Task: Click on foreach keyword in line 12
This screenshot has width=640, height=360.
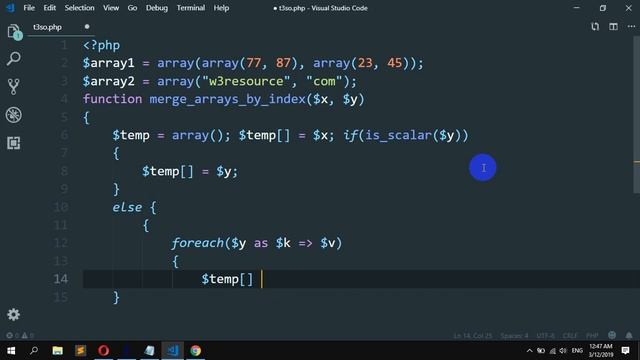Action: pyautogui.click(x=198, y=243)
